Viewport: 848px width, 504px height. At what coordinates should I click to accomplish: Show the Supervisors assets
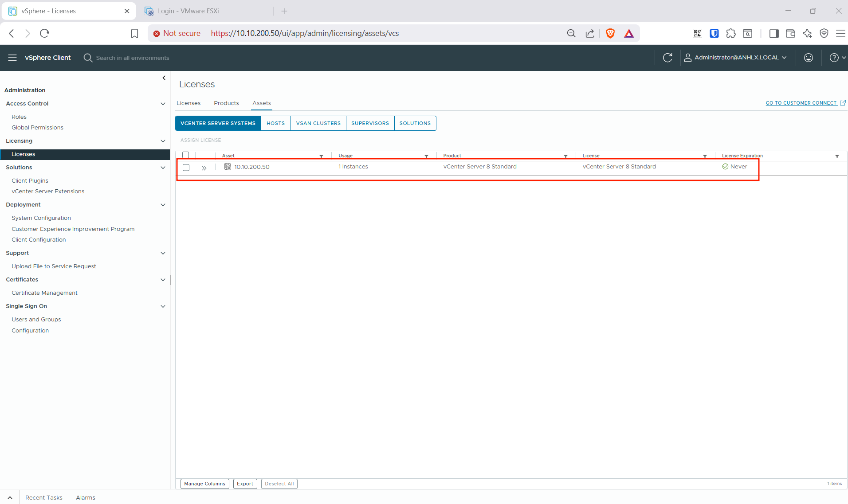370,123
